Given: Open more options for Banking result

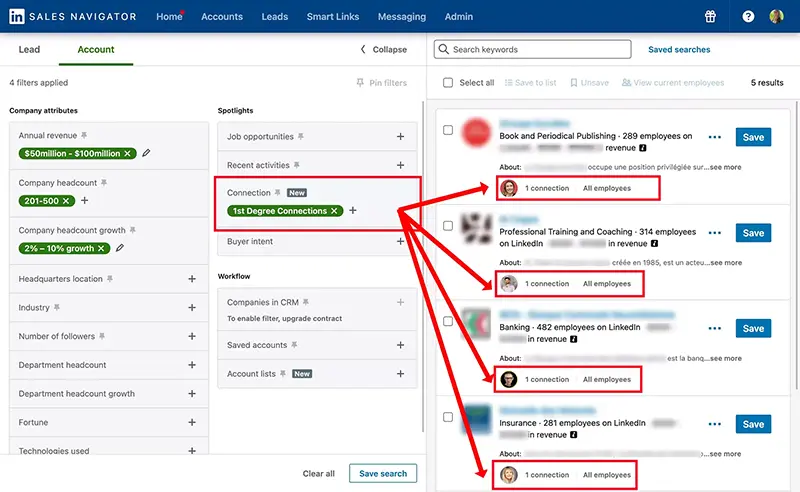Looking at the screenshot, I should (x=715, y=328).
